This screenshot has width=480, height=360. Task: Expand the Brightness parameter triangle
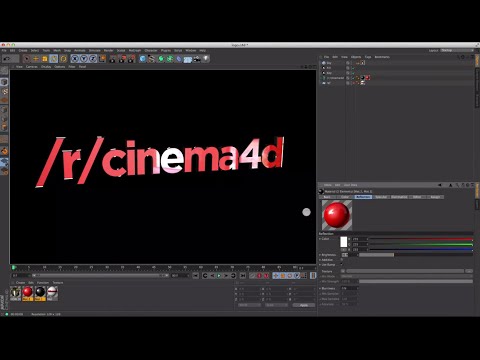tap(320, 255)
